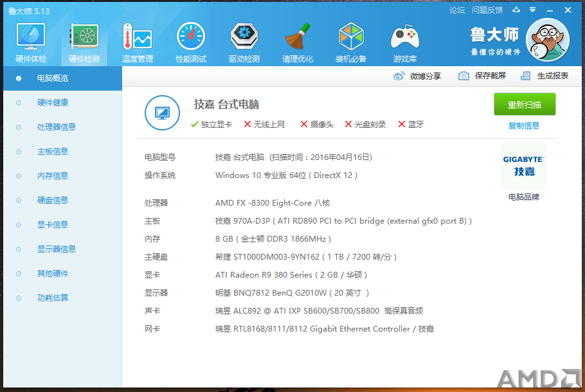585x392 pixels.
Task: Click the 鲁大师 mascot avatar
Action: 547,40
